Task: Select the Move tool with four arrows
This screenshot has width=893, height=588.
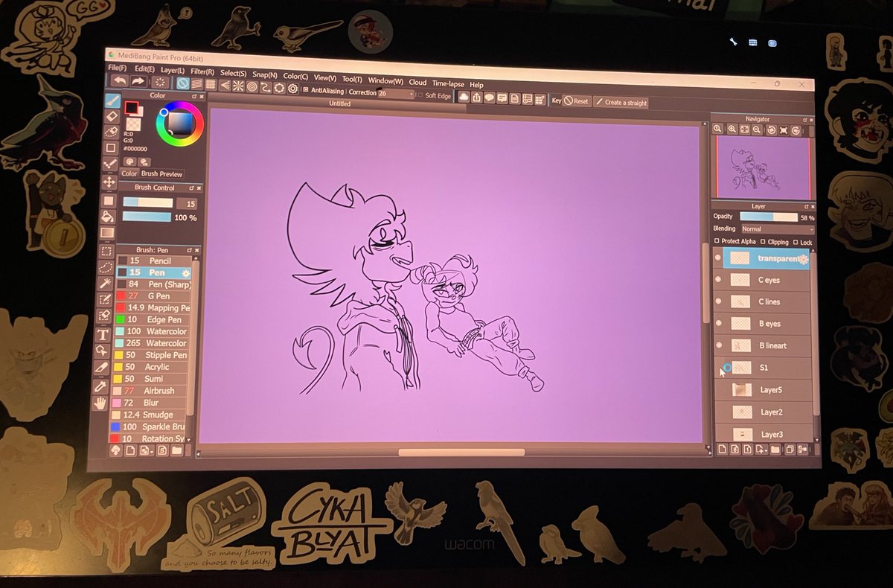Action: point(109,182)
